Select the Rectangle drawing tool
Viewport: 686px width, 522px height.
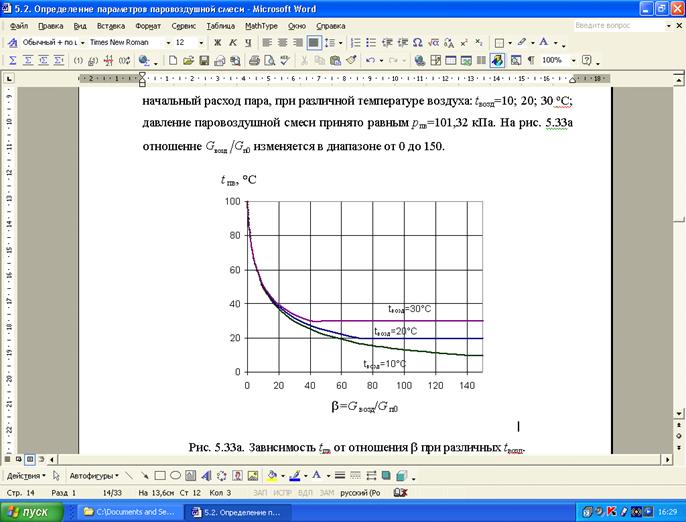click(x=160, y=475)
